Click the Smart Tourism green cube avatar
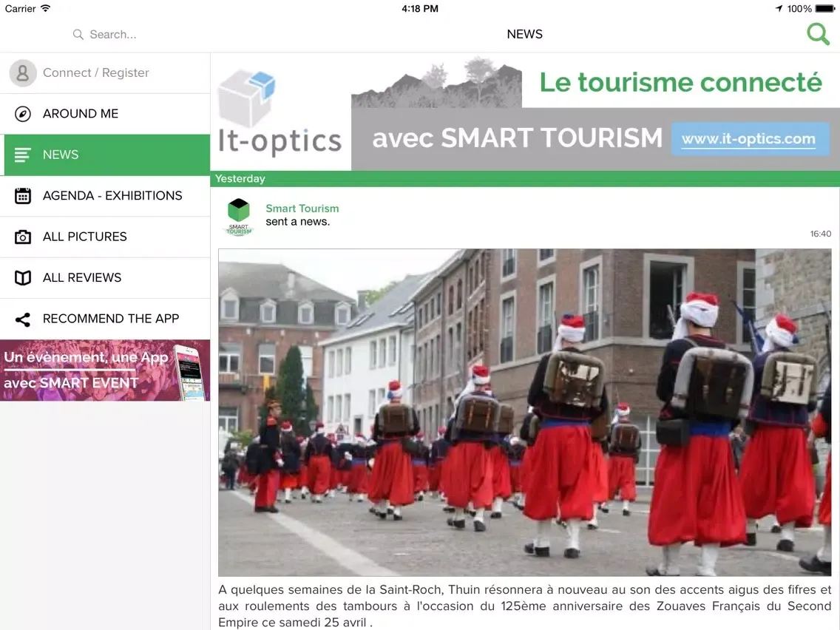The image size is (840, 630). click(239, 217)
